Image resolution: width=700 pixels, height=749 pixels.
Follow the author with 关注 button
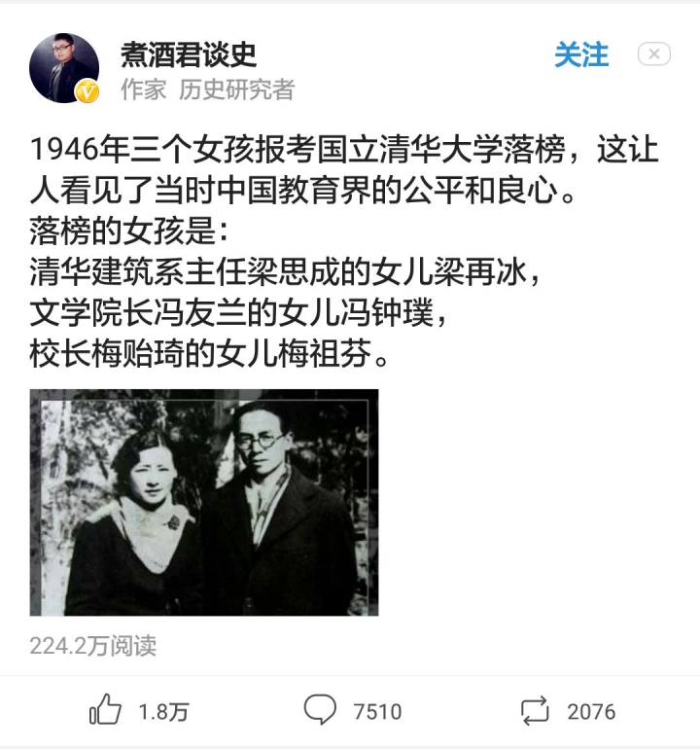(581, 54)
